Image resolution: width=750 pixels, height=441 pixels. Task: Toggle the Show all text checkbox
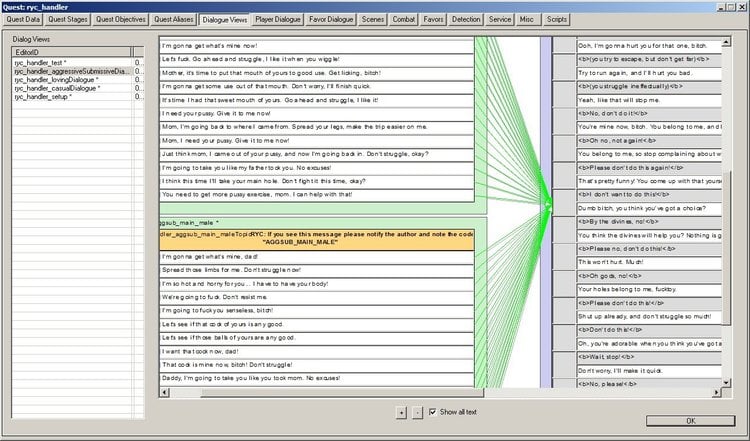[x=432, y=412]
